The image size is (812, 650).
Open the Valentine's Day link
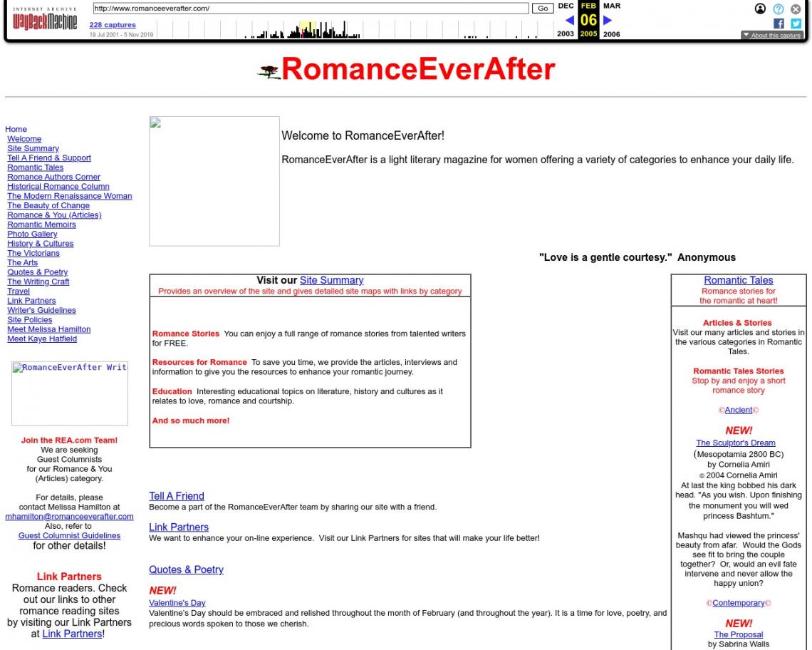point(177,603)
